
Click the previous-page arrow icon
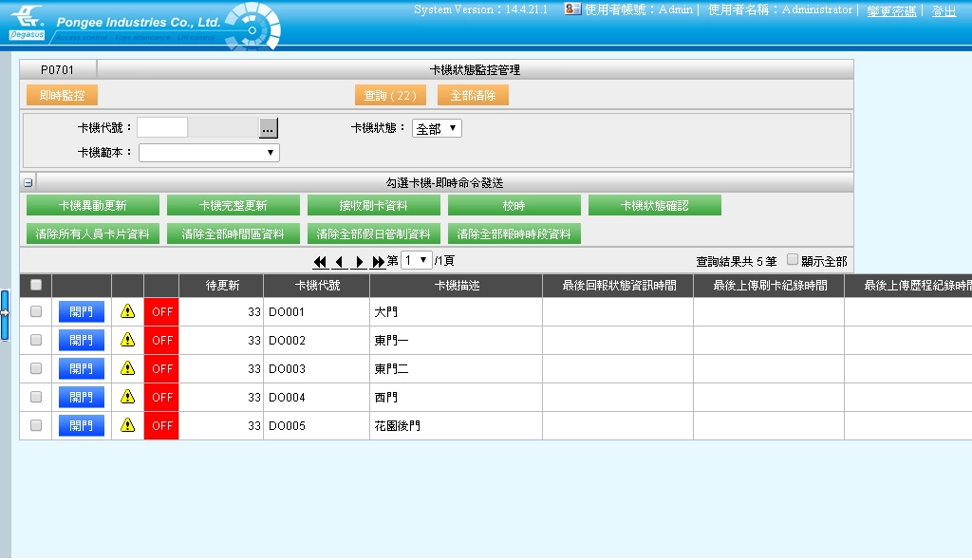(x=339, y=260)
